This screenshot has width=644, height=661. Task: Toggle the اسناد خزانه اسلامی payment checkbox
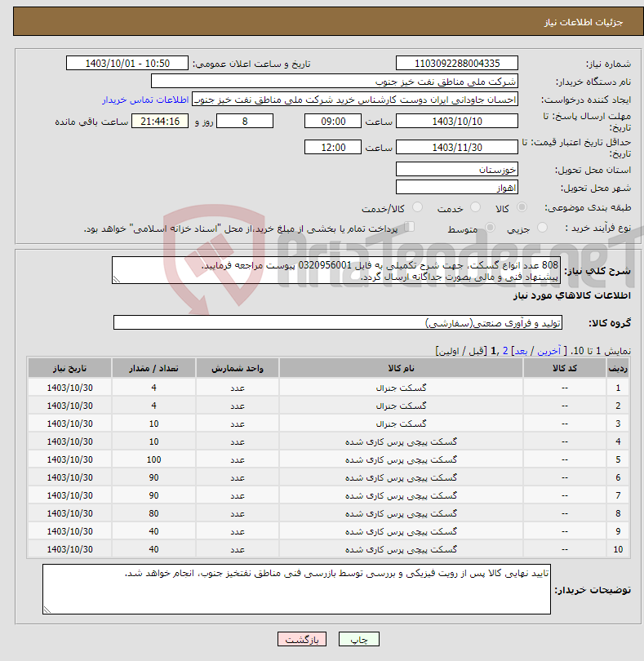click(x=409, y=227)
